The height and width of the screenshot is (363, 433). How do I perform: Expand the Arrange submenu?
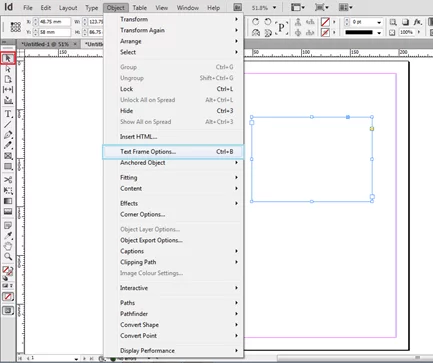click(173, 41)
